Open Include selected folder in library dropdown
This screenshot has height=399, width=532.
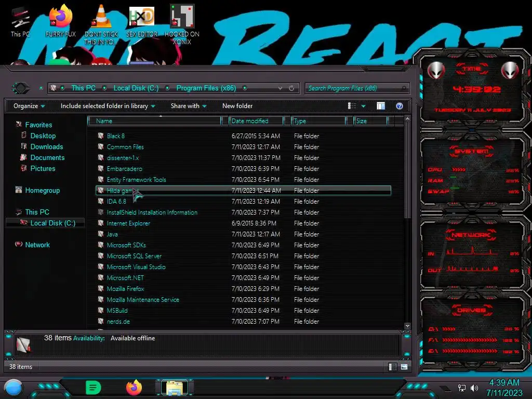click(x=108, y=106)
